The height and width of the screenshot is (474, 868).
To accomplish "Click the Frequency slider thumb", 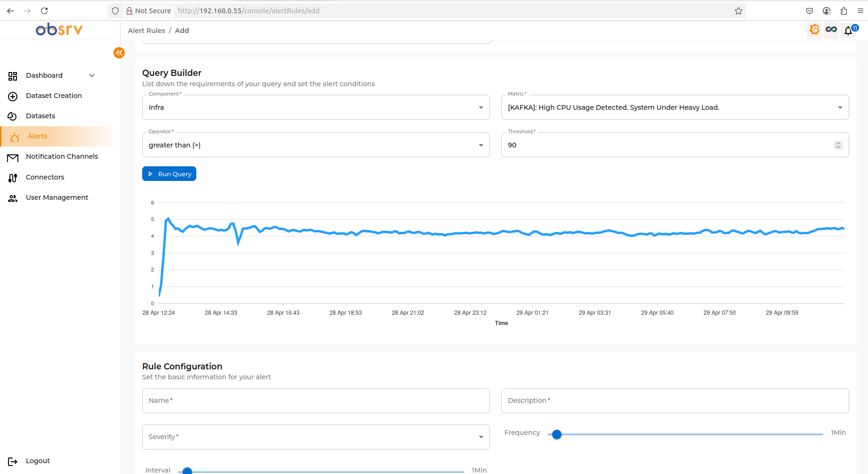I will pyautogui.click(x=557, y=434).
